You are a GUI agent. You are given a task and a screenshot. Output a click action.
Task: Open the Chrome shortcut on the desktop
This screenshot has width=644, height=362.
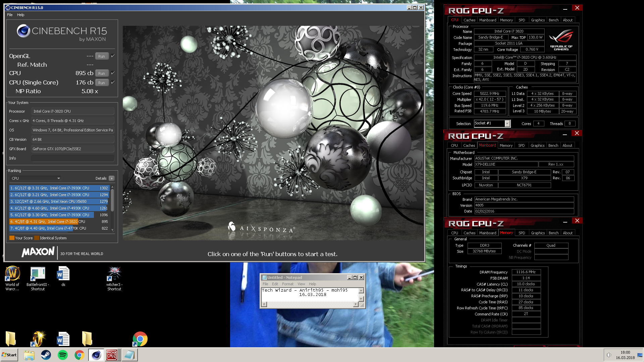140,339
